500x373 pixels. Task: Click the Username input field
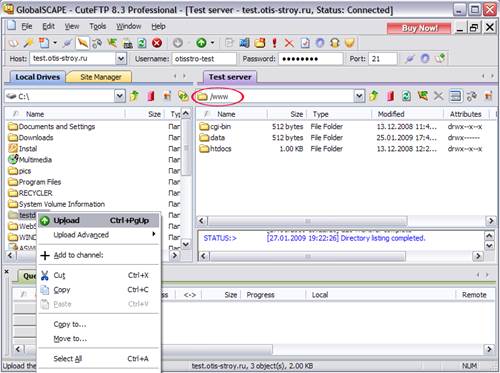[204, 59]
